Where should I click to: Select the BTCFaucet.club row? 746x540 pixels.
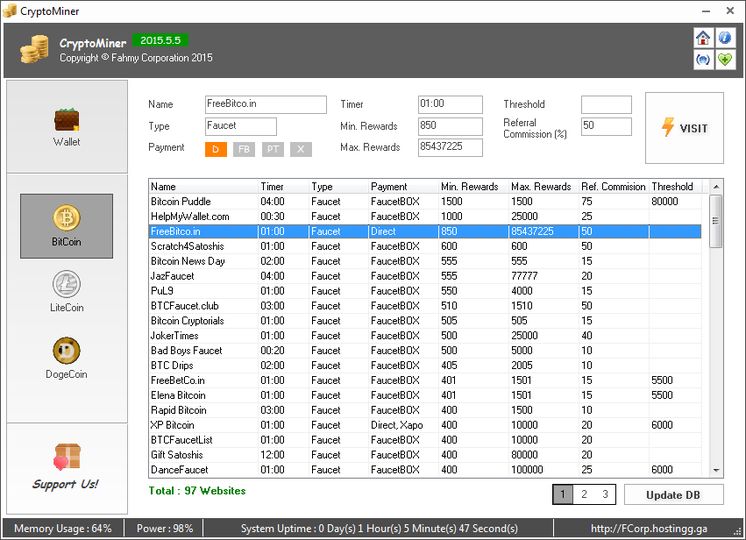pos(425,306)
